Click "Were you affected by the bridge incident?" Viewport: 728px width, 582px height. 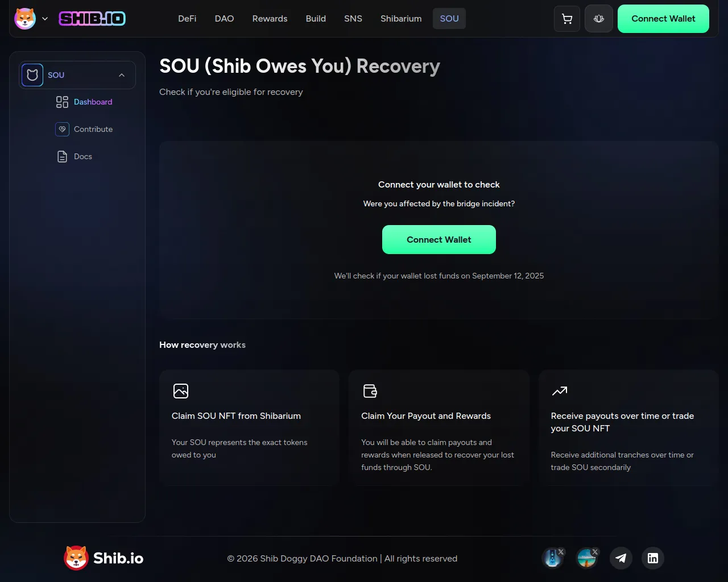coord(439,203)
